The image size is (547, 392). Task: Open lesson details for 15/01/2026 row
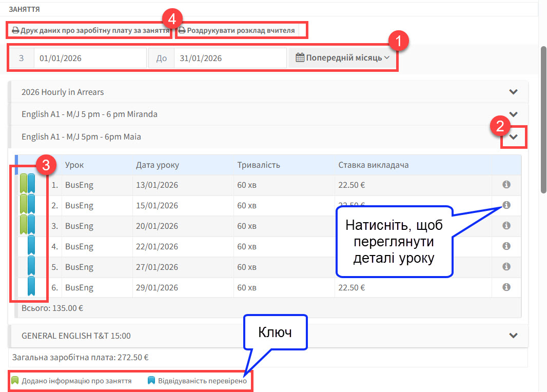(506, 205)
